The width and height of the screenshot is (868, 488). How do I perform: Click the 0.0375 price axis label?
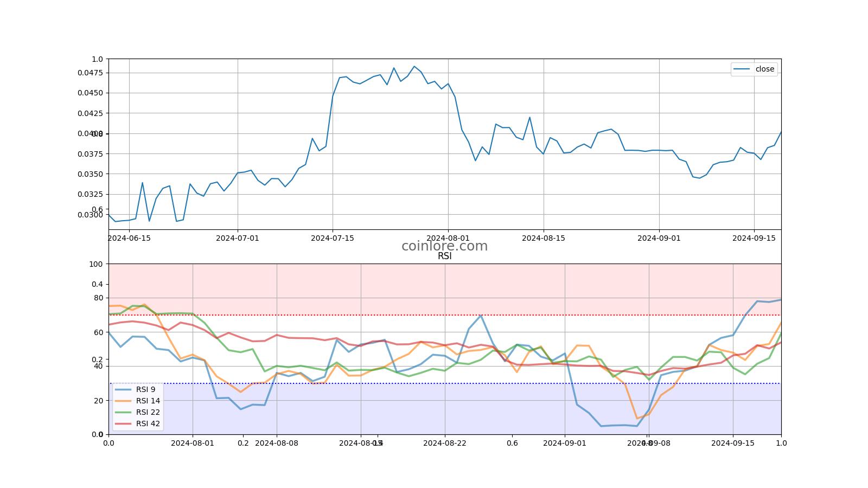pyautogui.click(x=90, y=154)
